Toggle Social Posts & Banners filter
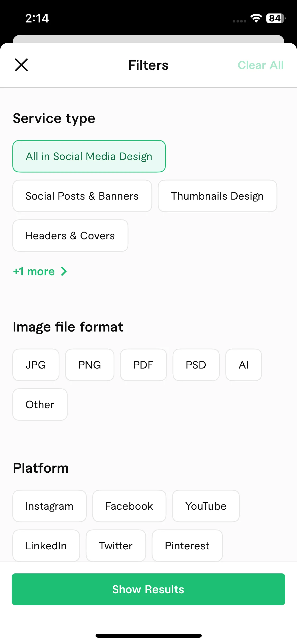This screenshot has height=644, width=297. 82,196
